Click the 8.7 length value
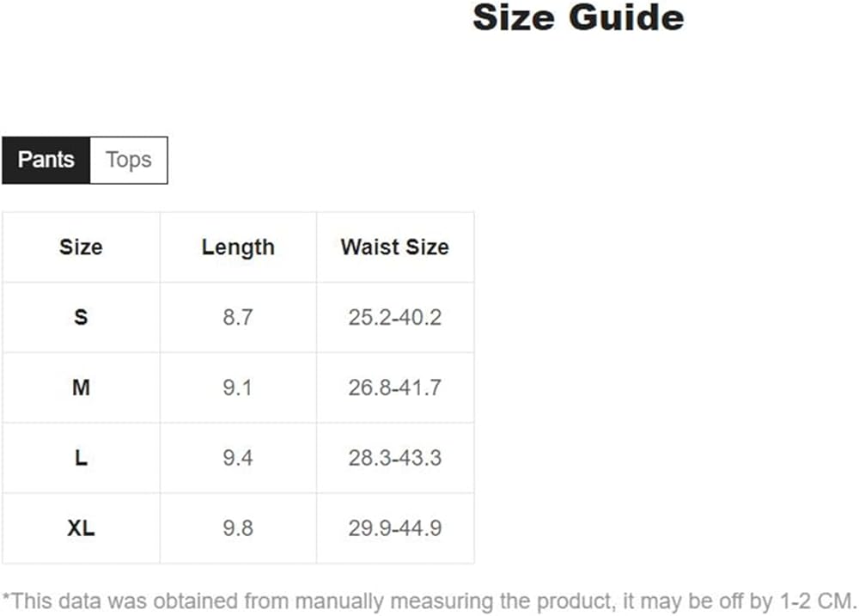This screenshot has width=859, height=616. (x=238, y=318)
